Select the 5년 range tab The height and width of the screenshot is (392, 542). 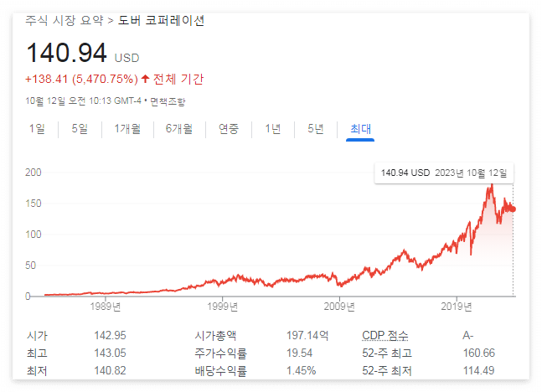tap(316, 129)
